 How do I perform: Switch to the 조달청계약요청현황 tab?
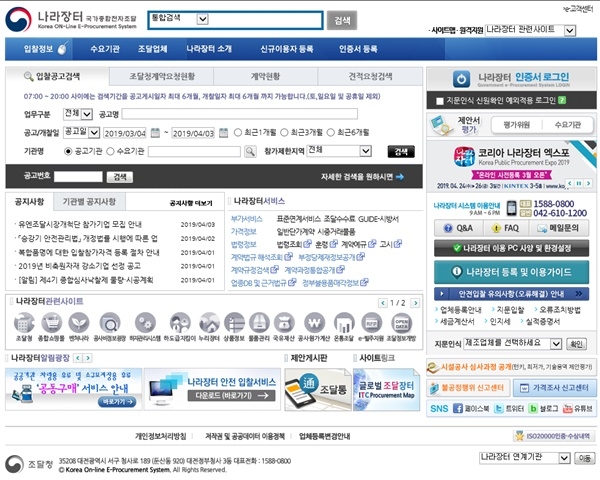[162, 77]
